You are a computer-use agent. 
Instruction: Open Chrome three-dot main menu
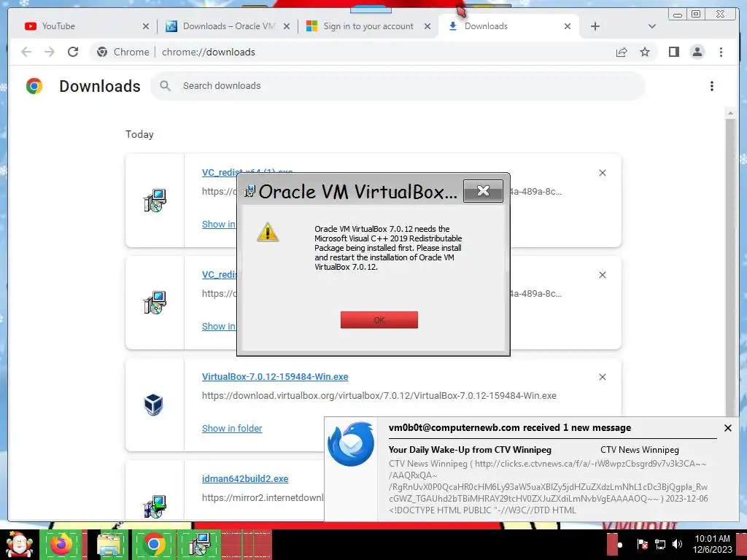(x=721, y=52)
